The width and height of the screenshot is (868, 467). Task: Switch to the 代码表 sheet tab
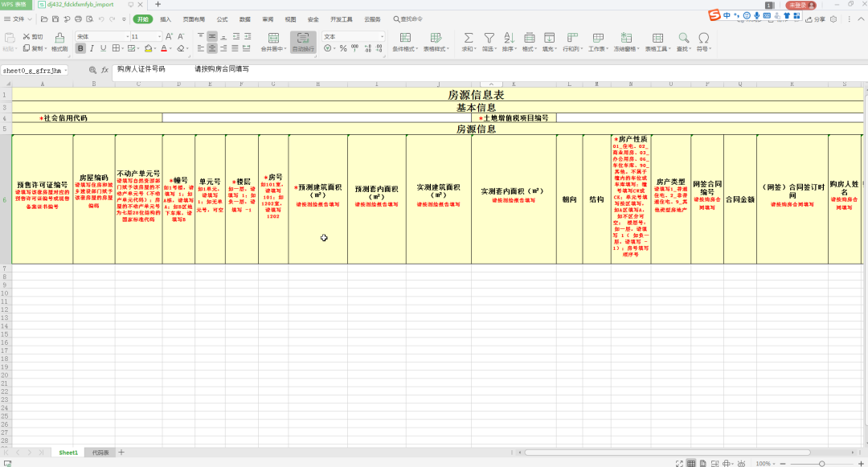click(x=100, y=453)
